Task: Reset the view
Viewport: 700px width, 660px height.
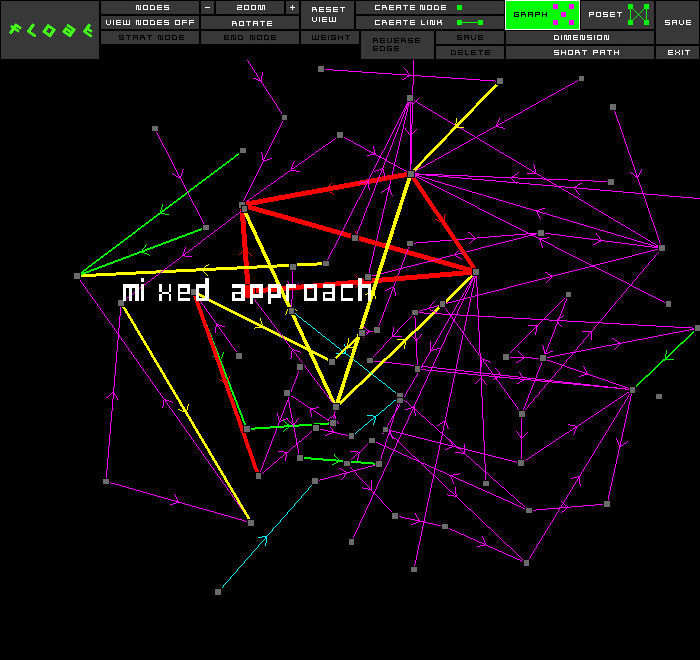Action: pos(328,15)
